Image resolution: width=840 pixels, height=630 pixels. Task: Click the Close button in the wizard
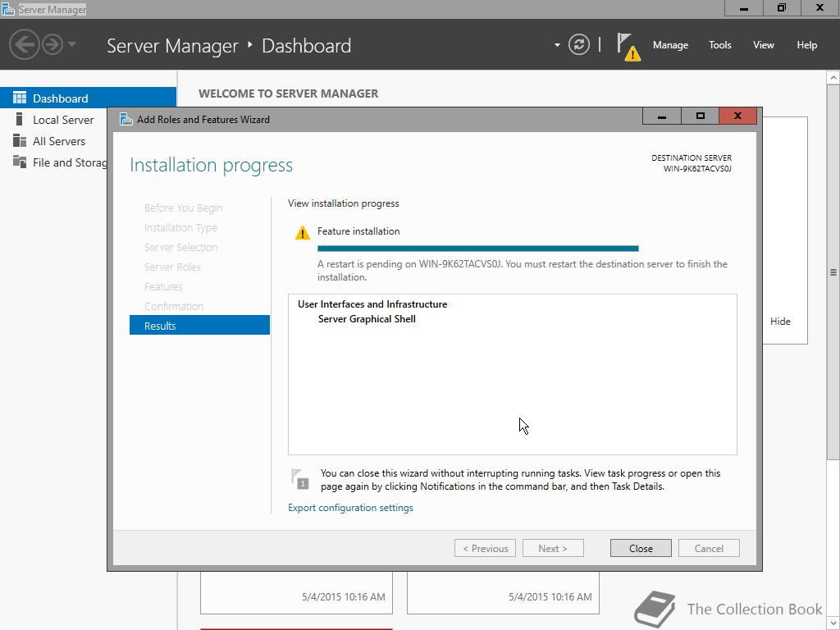click(x=641, y=548)
